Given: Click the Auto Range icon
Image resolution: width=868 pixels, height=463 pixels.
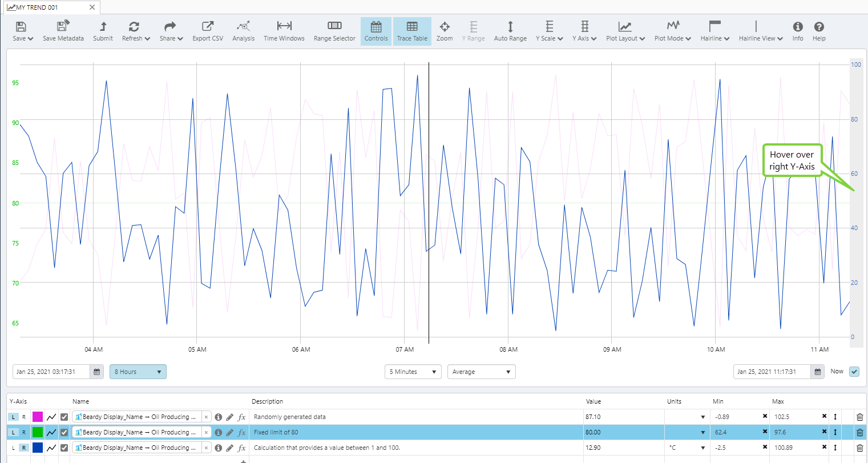Looking at the screenshot, I should [x=510, y=31].
